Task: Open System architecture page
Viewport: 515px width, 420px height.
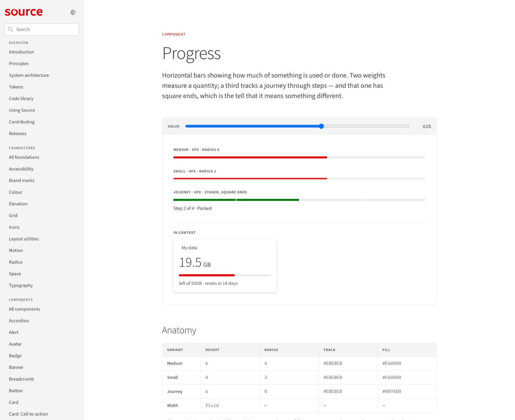Action: click(29, 75)
